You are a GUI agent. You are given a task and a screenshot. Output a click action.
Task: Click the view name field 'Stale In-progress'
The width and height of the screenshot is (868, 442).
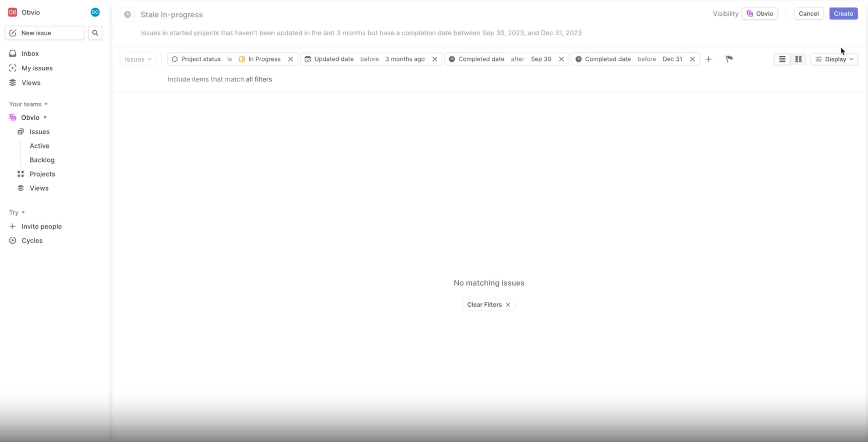[171, 15]
